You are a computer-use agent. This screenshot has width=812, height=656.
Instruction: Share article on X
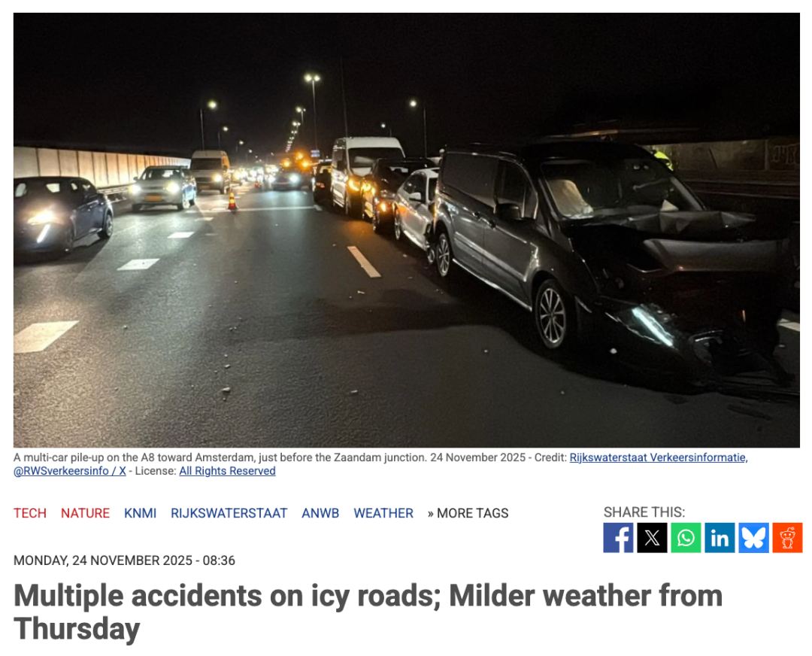(x=652, y=537)
